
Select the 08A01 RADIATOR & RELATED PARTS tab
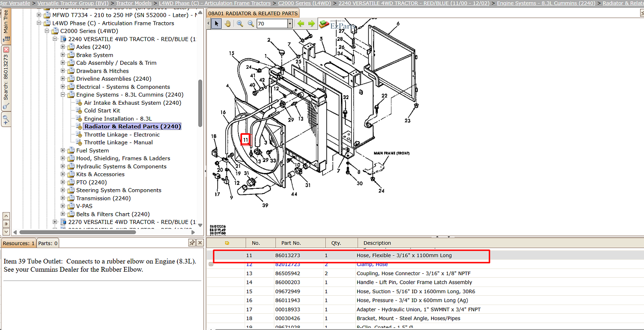(253, 13)
